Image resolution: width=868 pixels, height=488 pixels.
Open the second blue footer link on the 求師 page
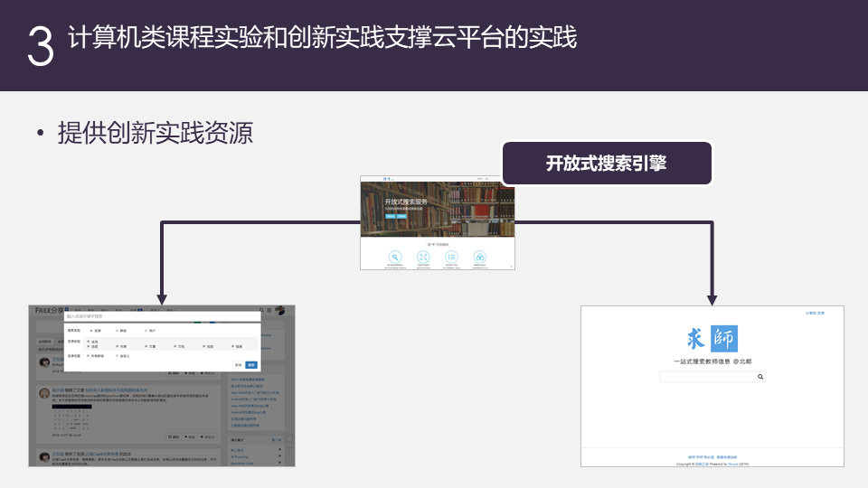pos(727,457)
